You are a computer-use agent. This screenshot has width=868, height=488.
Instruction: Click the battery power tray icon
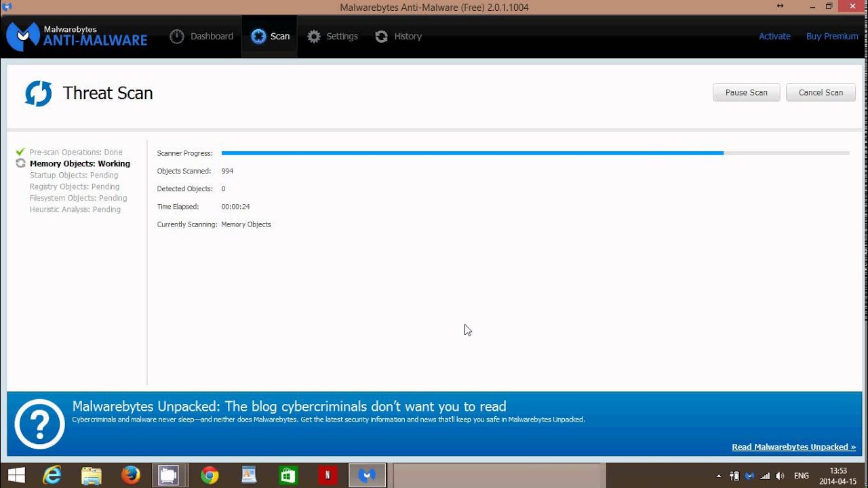pos(735,476)
